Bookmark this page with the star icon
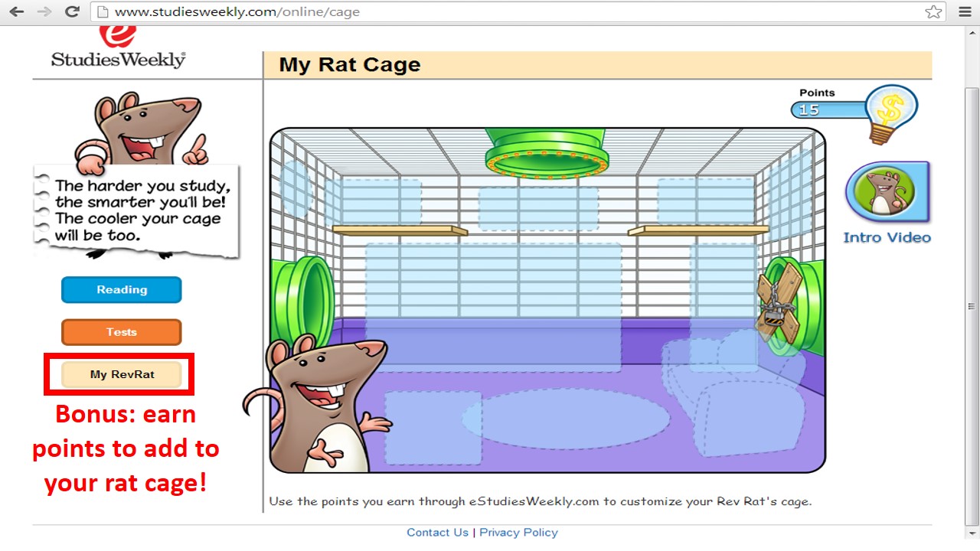 (x=933, y=11)
